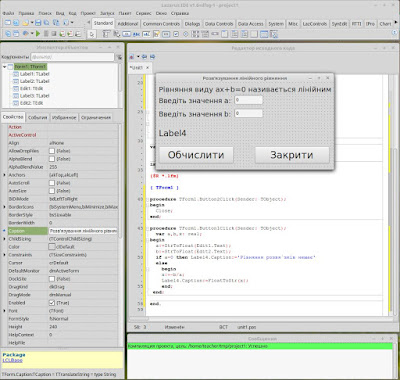The height and width of the screenshot is (380, 400).
Task: Expand the Anchors property
Action: point(4,175)
